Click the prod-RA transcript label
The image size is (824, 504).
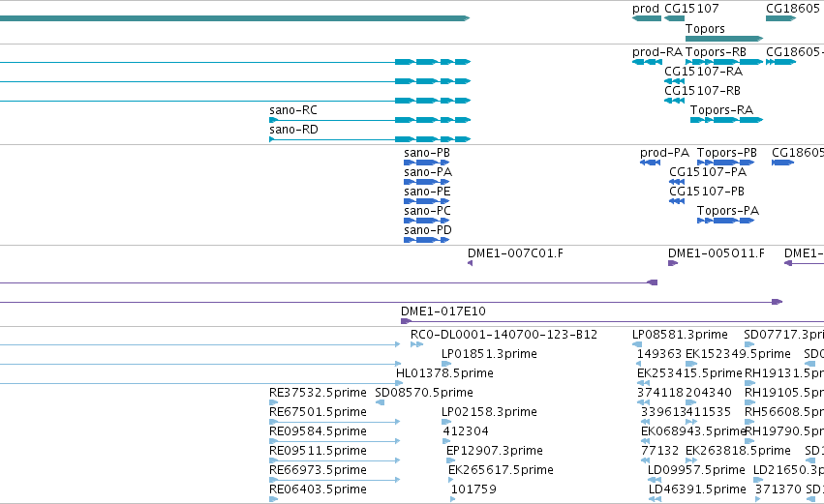tap(657, 52)
